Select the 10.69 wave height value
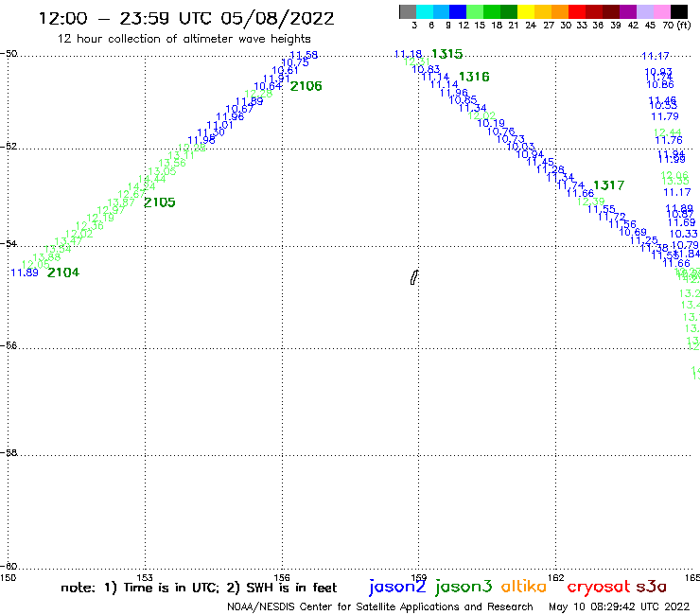This screenshot has width=700, height=615. [633, 232]
